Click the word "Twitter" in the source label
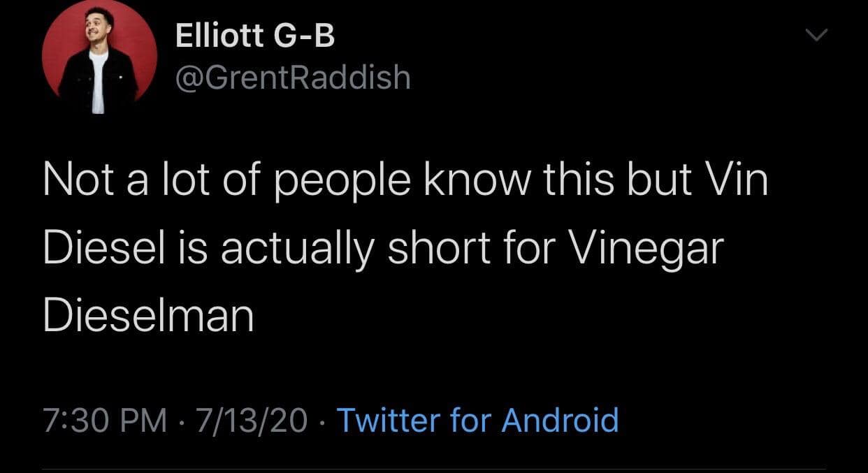The image size is (868, 473). [x=388, y=421]
